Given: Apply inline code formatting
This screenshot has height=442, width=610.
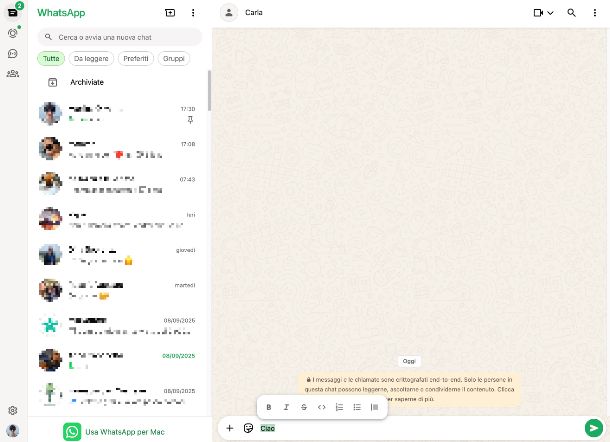Looking at the screenshot, I should click(322, 407).
